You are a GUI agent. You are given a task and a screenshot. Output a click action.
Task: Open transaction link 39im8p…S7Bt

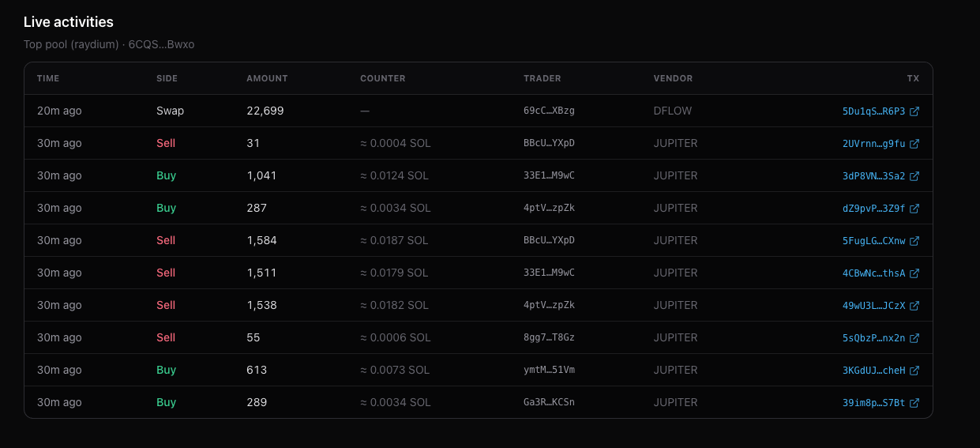click(873, 403)
